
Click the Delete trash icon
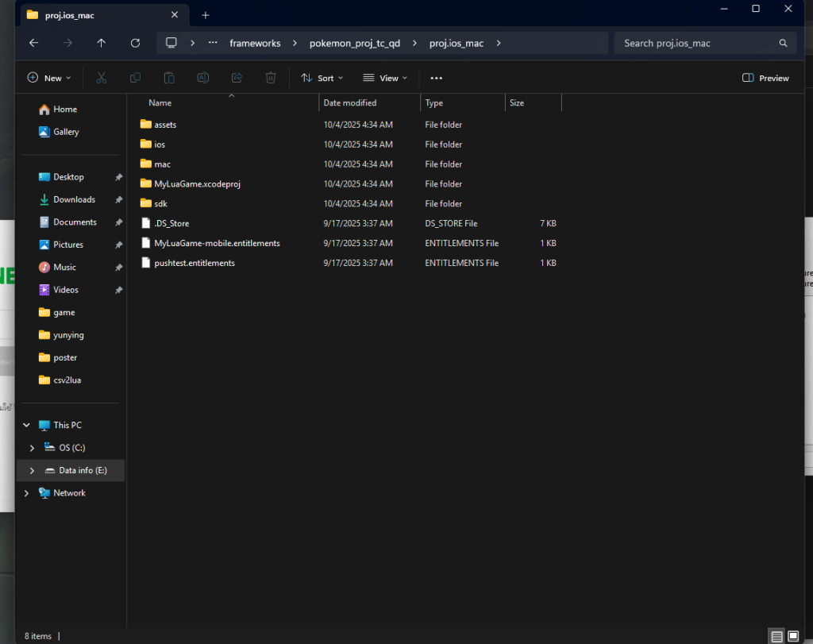(271, 78)
